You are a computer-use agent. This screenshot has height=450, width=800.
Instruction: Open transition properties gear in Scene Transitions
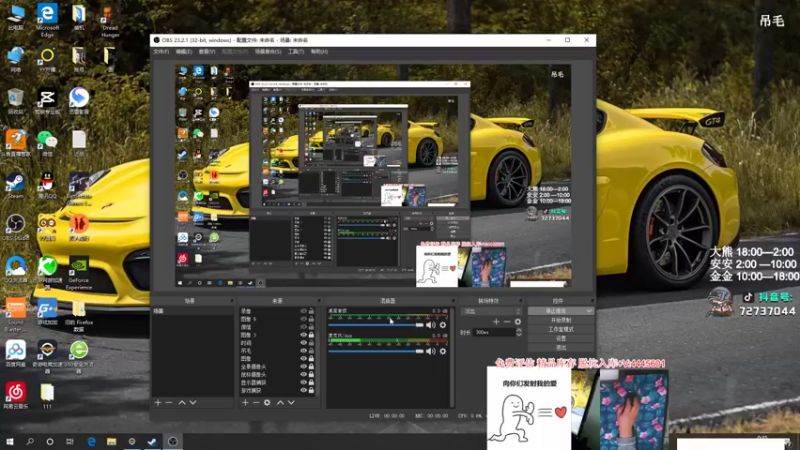[518, 321]
